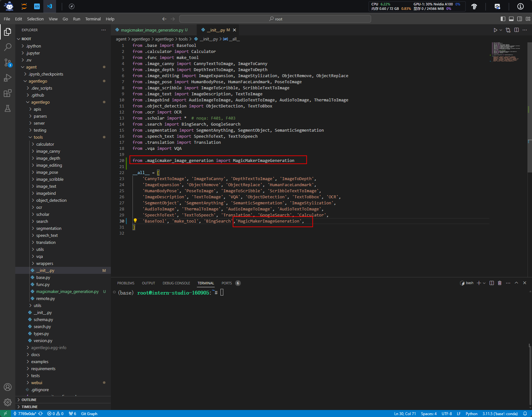
Task: Open the Run and Debug view
Action: coord(8,78)
